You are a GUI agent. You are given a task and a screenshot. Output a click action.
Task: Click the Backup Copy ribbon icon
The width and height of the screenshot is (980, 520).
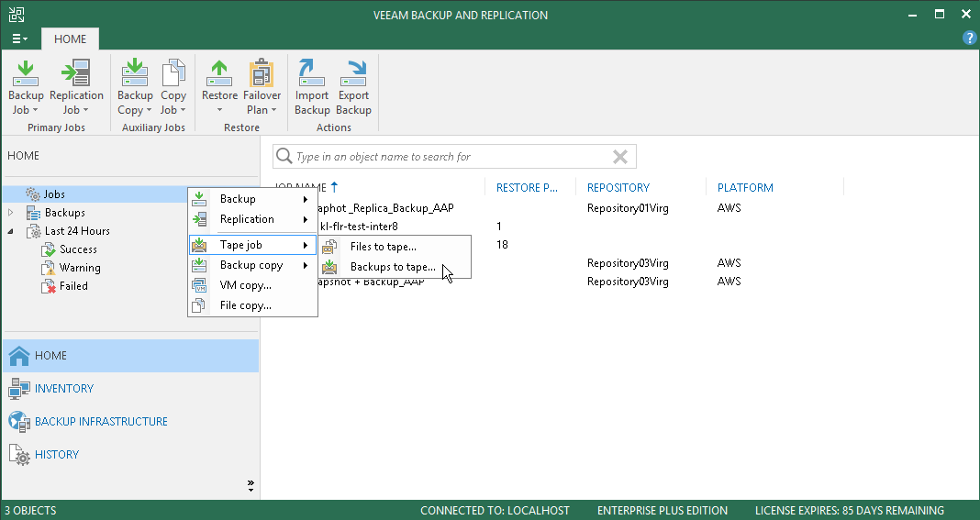click(134, 73)
